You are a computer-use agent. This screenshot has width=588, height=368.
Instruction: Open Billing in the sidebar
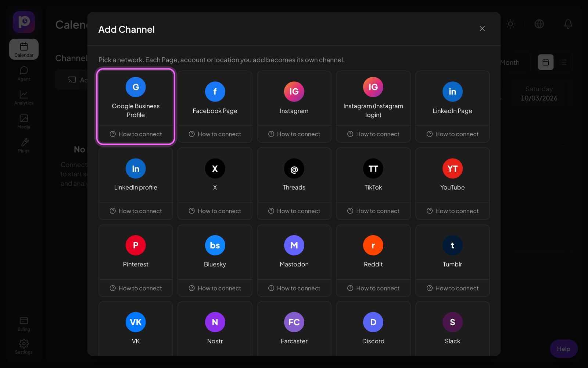[24, 324]
